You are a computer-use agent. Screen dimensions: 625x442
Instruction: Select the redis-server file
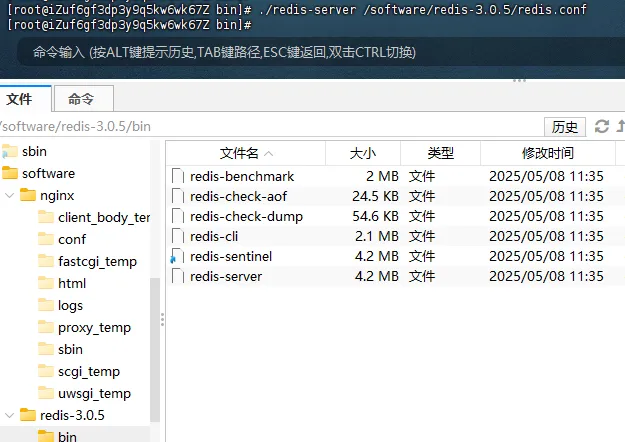click(226, 276)
